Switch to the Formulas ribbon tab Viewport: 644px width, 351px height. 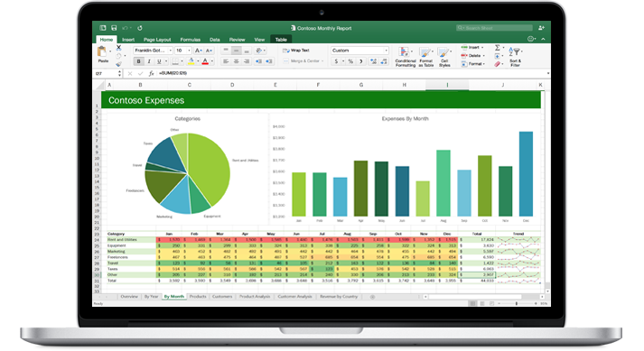191,40
